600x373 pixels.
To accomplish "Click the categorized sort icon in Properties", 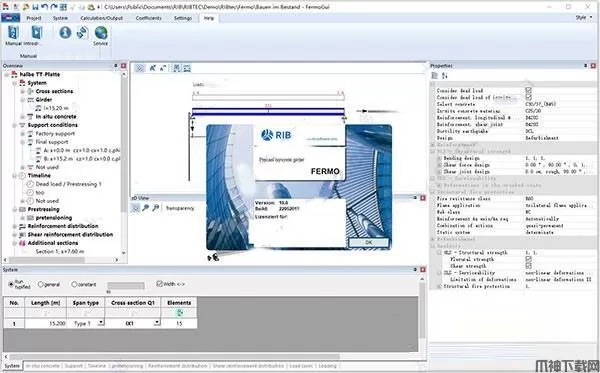I will pos(435,75).
